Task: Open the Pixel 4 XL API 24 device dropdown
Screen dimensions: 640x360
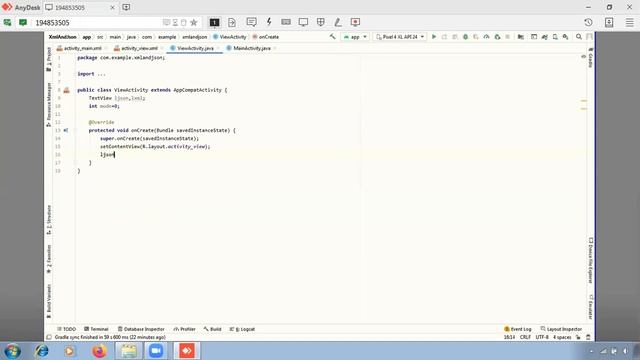Action: click(x=400, y=37)
